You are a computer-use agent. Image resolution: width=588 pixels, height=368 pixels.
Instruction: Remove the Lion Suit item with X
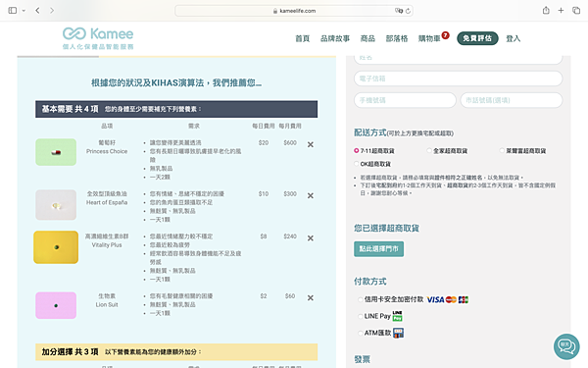click(x=310, y=297)
